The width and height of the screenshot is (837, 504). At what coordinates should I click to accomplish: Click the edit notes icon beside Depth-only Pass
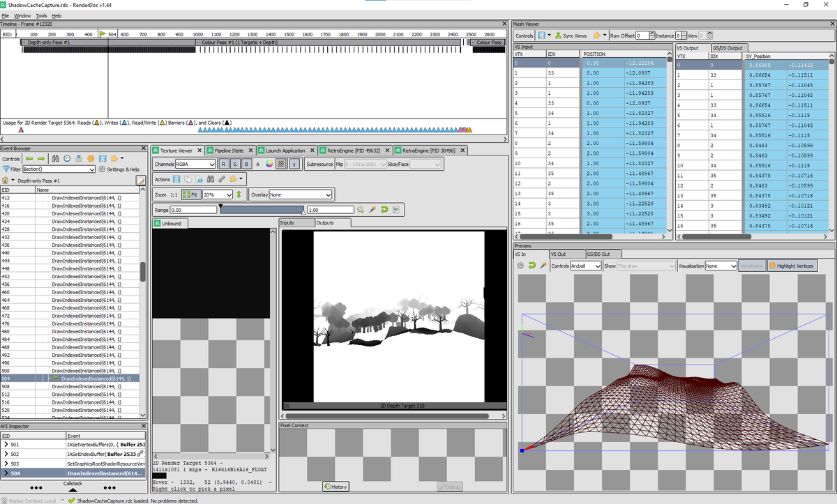point(141,181)
